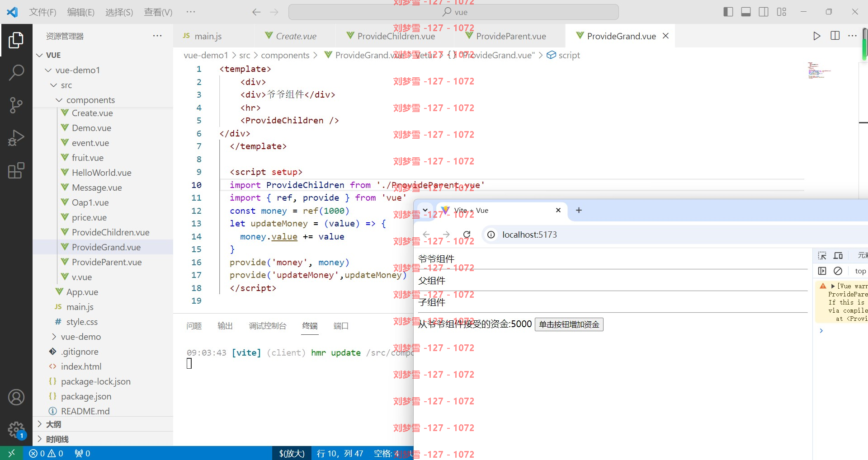Switch to the 调试控制台 debug console tab
The image size is (868, 460).
click(x=268, y=326)
